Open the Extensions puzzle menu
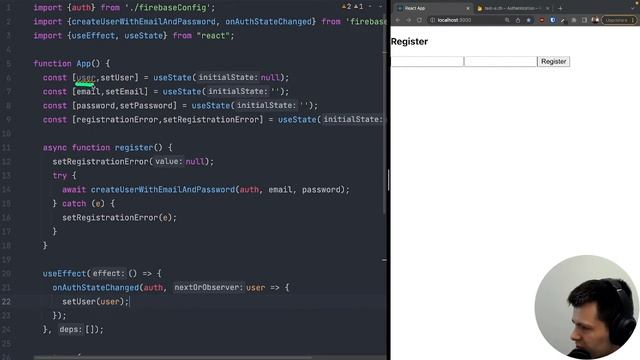640x360 pixels. pyautogui.click(x=573, y=20)
